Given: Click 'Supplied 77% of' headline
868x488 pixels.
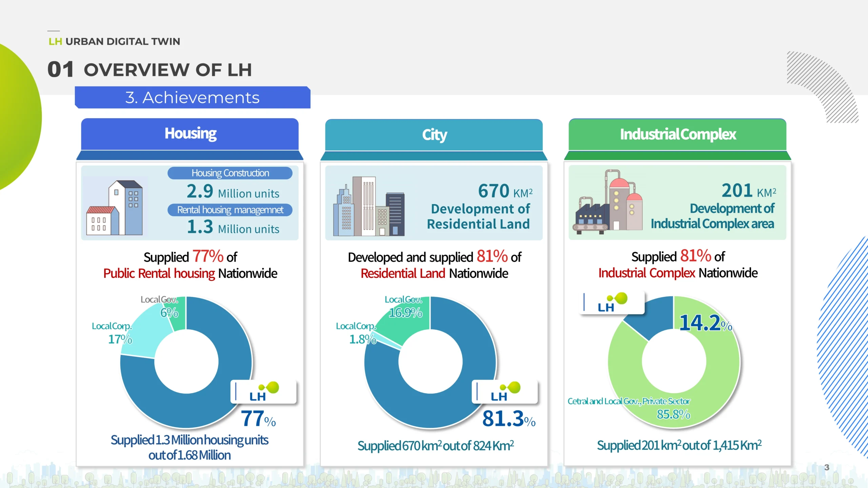Looking at the screenshot, I should (x=190, y=257).
